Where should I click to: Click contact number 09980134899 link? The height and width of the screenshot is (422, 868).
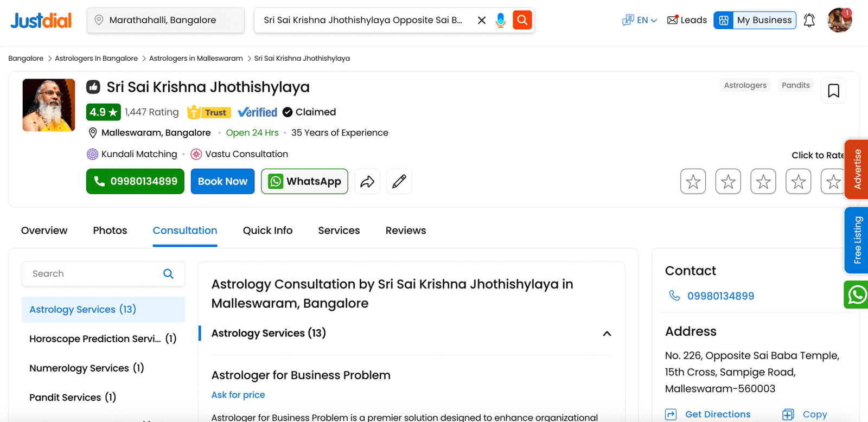[720, 296]
